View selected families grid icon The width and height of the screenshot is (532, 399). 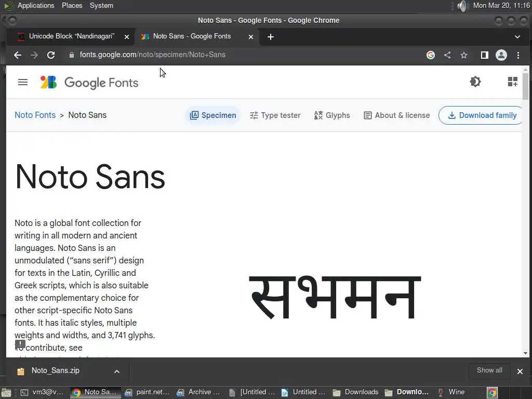point(512,82)
